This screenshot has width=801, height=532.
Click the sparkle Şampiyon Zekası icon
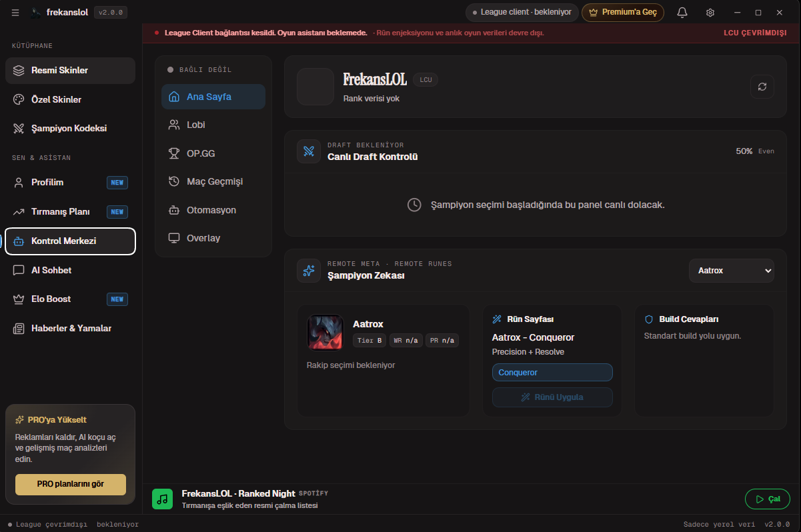(309, 270)
